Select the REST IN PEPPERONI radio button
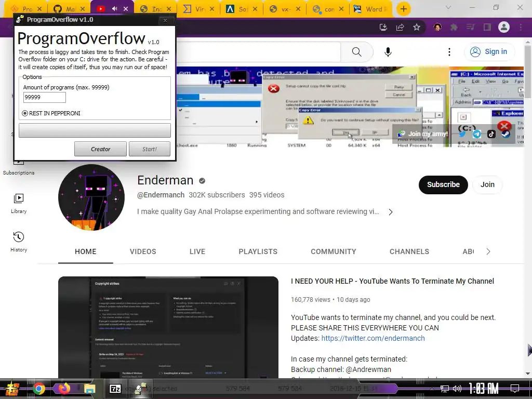 click(x=25, y=113)
